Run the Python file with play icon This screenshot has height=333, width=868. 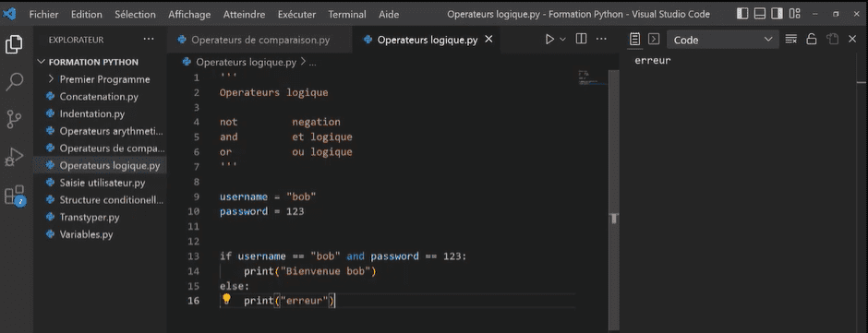549,40
